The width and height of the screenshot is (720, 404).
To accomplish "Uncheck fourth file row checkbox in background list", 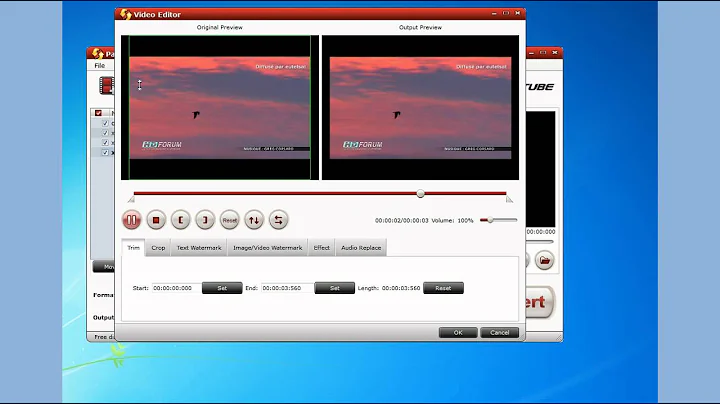I will coord(105,152).
